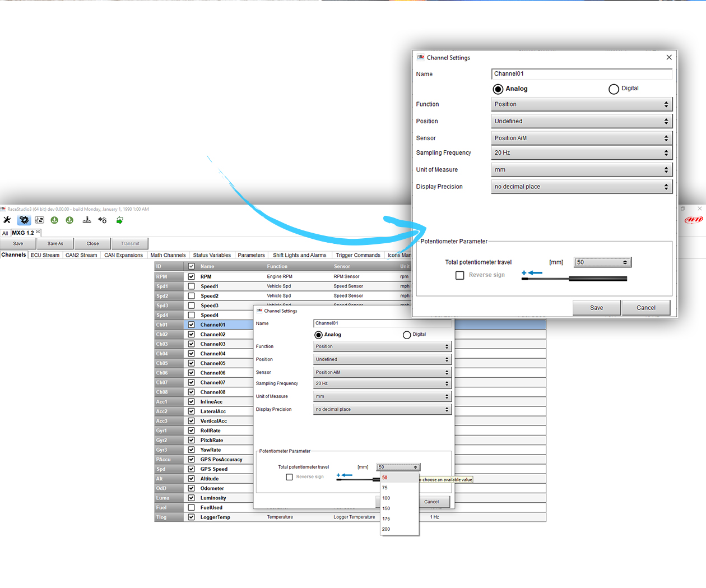Click the Transmit button

coord(130,243)
